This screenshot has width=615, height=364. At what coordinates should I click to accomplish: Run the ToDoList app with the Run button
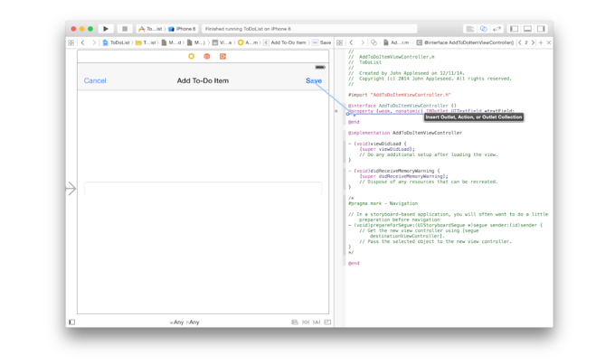point(106,29)
